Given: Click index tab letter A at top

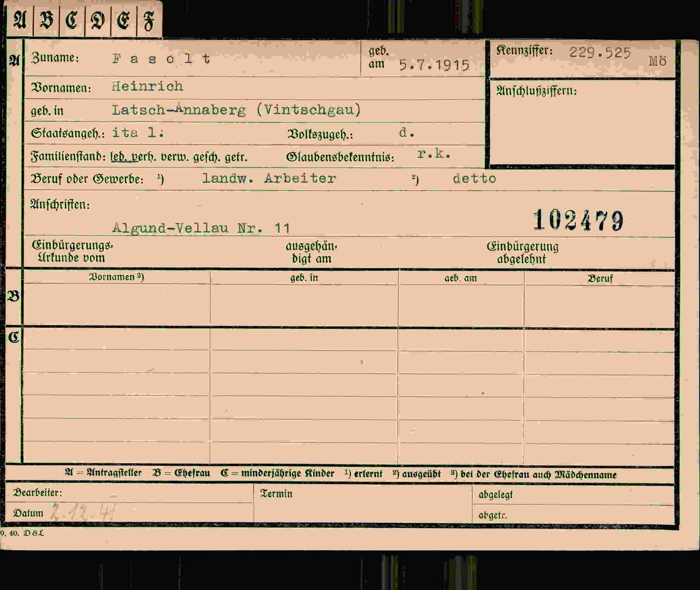Looking at the screenshot, I should point(20,20).
